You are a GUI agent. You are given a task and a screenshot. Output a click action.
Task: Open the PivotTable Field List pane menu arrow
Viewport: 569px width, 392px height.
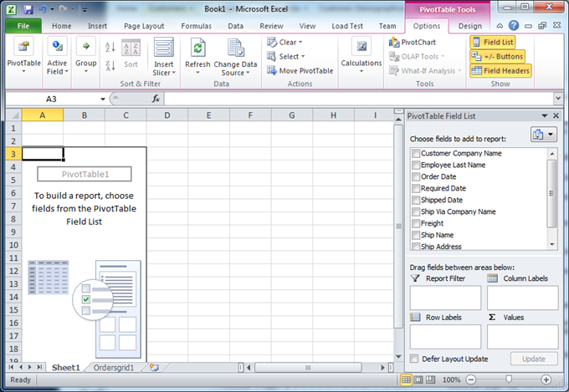pos(545,115)
